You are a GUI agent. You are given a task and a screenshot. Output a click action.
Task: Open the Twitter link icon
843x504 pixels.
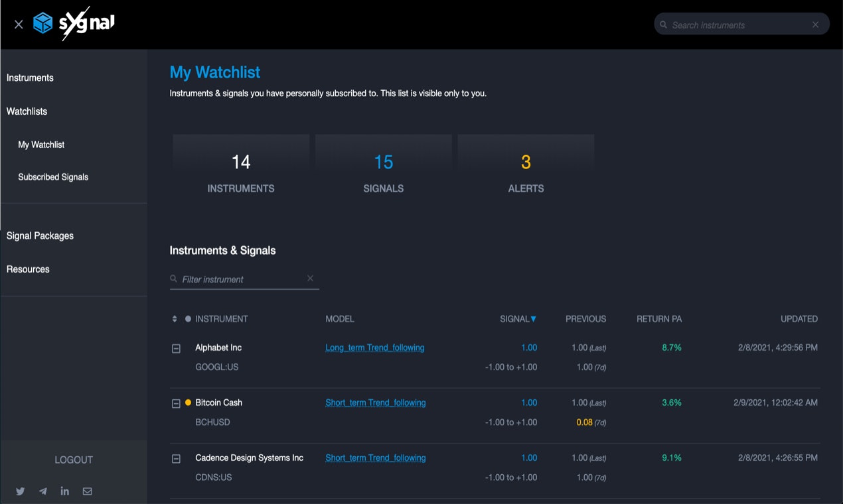(x=20, y=491)
